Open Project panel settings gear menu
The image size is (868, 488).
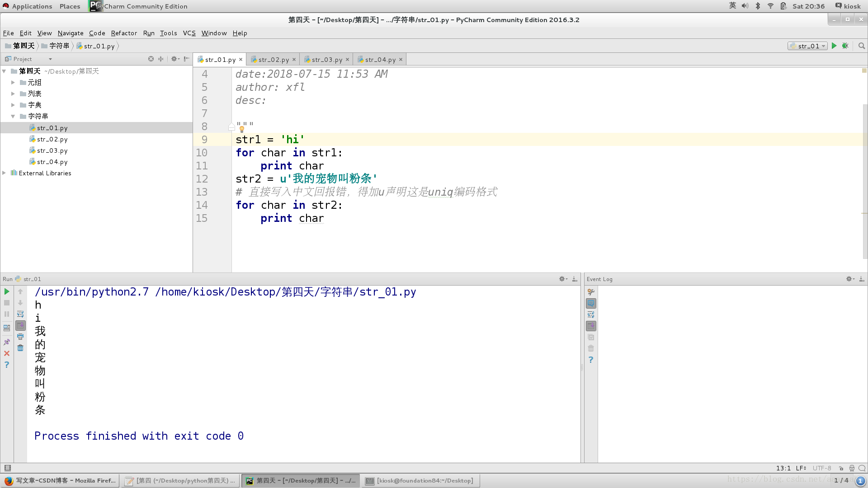click(175, 59)
